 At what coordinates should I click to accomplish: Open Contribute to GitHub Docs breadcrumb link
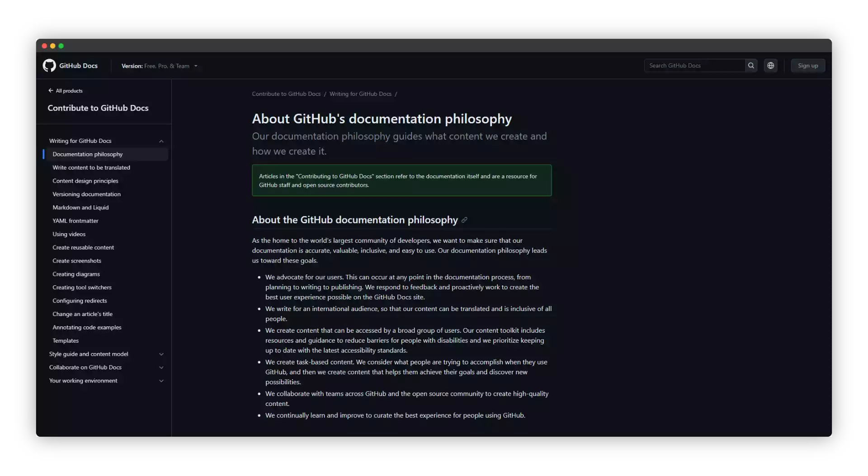click(x=286, y=94)
